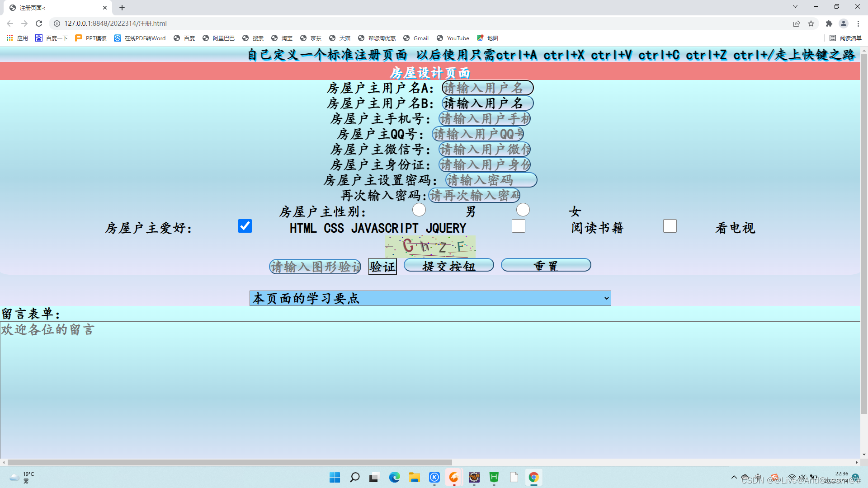Open the YouTube bookmark

[453, 38]
